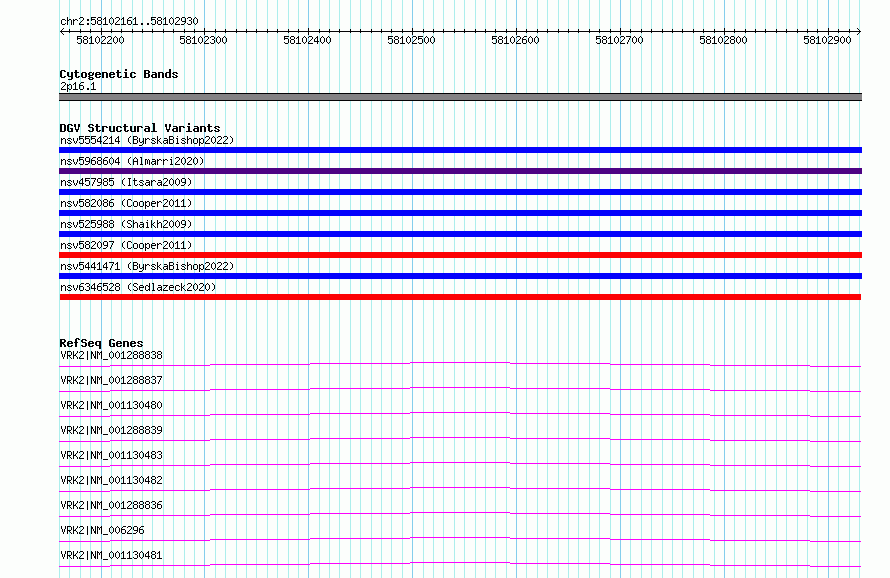This screenshot has height=578, width=890.
Task: Click the chr2:58102161..58102930 region label
Action: click(129, 21)
